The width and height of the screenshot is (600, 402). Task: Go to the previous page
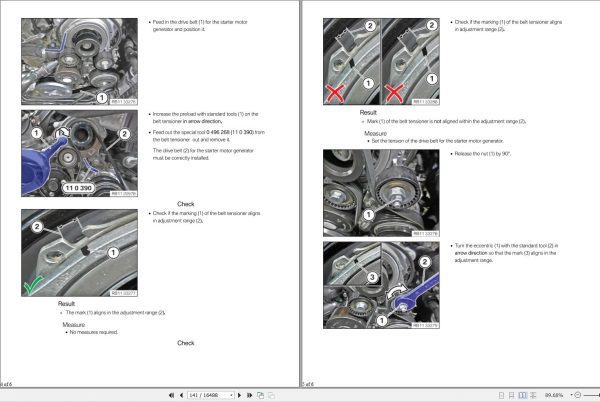(x=181, y=395)
